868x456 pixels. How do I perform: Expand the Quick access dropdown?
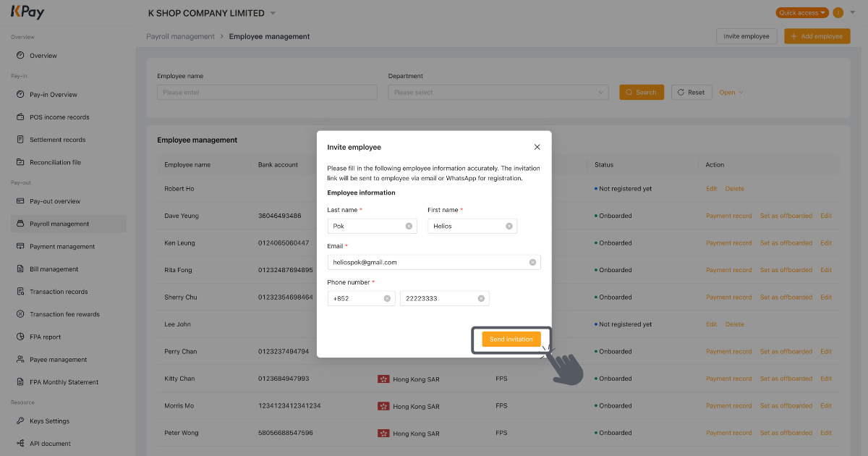pyautogui.click(x=802, y=12)
